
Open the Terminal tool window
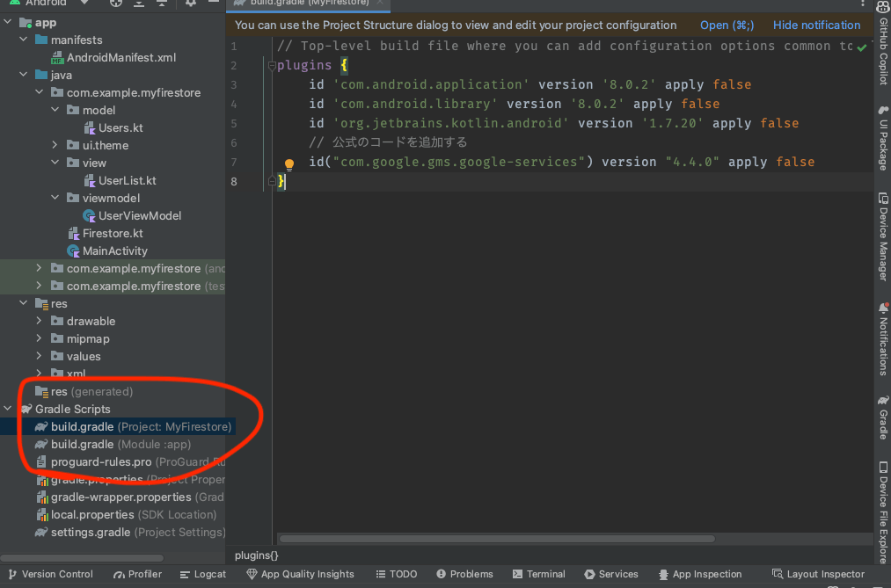coord(538,575)
